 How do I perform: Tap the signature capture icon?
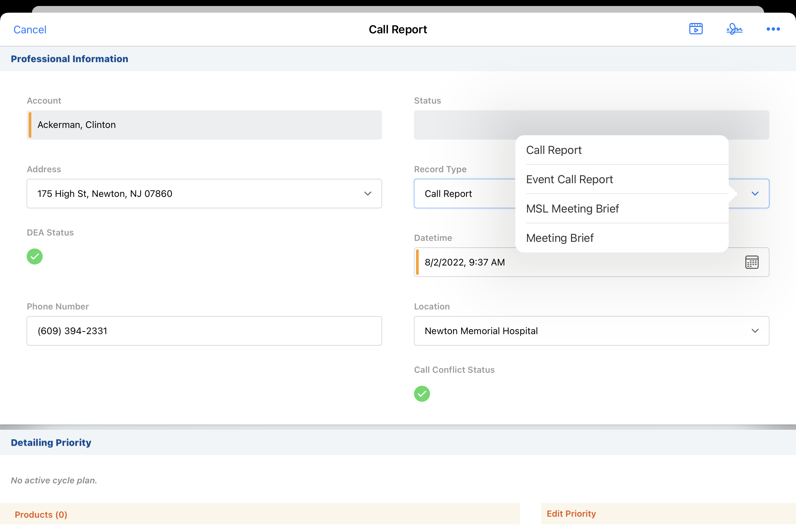[734, 29]
